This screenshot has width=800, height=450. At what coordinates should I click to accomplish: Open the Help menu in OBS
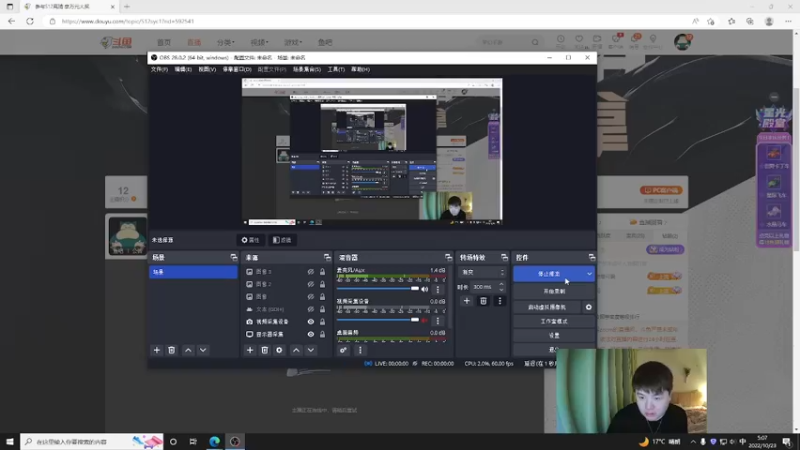360,69
